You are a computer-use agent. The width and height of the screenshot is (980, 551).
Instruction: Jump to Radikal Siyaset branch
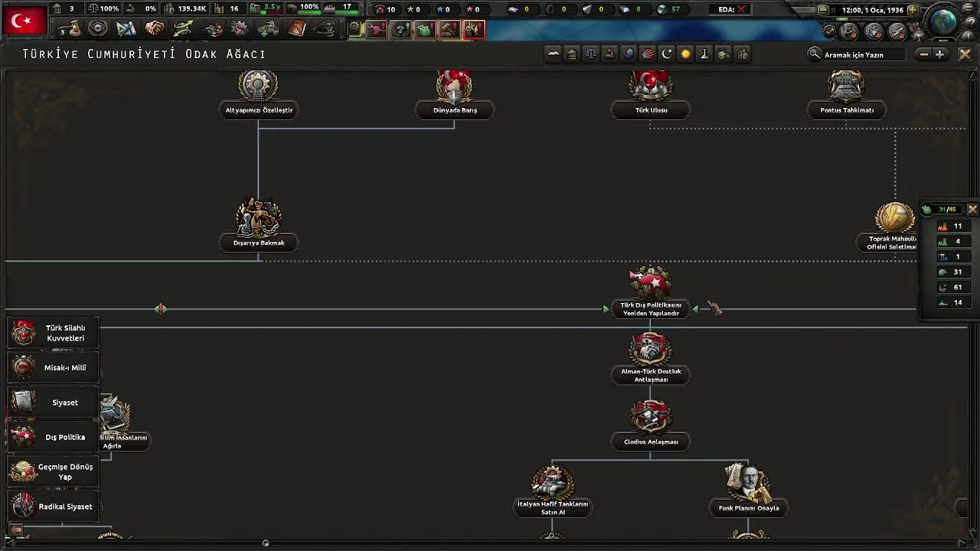pyautogui.click(x=54, y=507)
